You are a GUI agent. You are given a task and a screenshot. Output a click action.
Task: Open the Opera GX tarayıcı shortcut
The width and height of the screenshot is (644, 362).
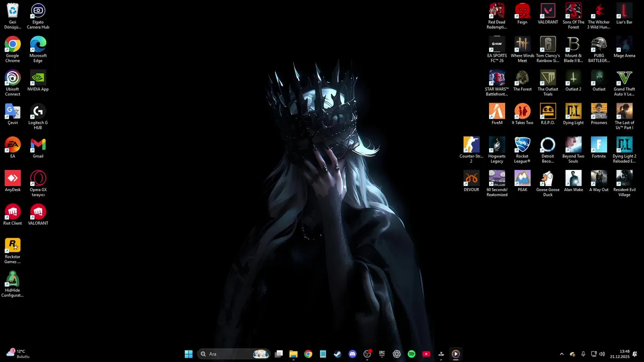(38, 184)
